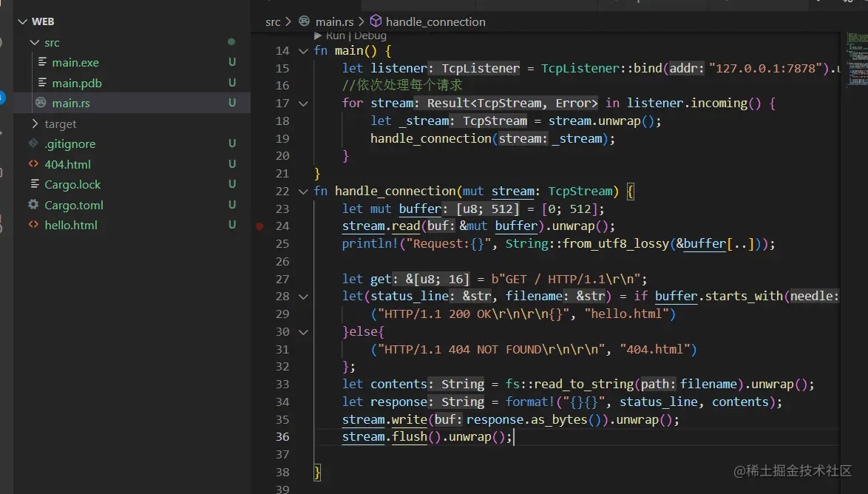The height and width of the screenshot is (494, 868).
Task: Click the gear icon beside Cargo.toml
Action: coord(33,204)
